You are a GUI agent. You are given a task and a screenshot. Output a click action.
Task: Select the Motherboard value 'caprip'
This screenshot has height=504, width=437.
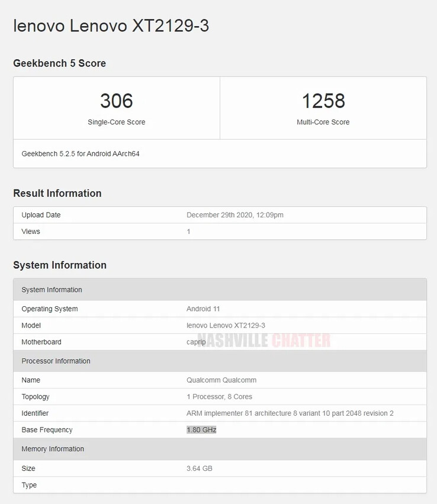(x=196, y=342)
